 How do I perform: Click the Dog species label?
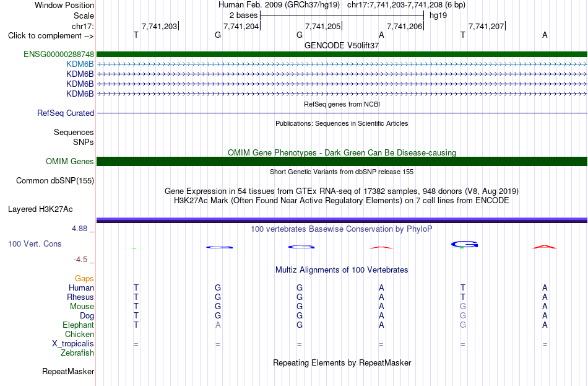pos(87,316)
